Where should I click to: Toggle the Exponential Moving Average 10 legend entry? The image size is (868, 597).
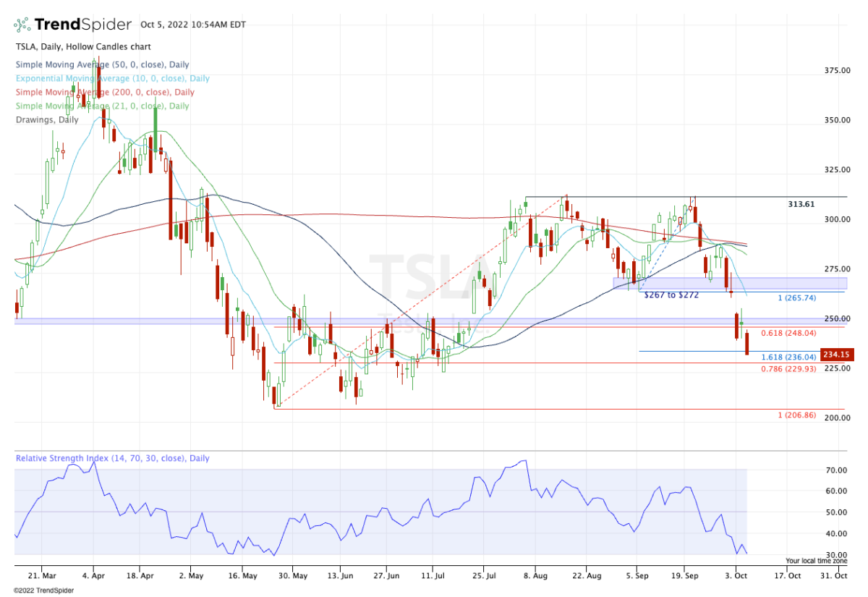click(x=112, y=78)
